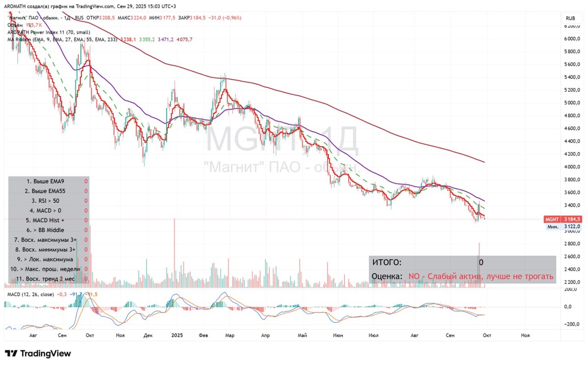The height and width of the screenshot is (366, 588).
Task: Click the MACD (12, 26, close) legend
Action: (29, 294)
